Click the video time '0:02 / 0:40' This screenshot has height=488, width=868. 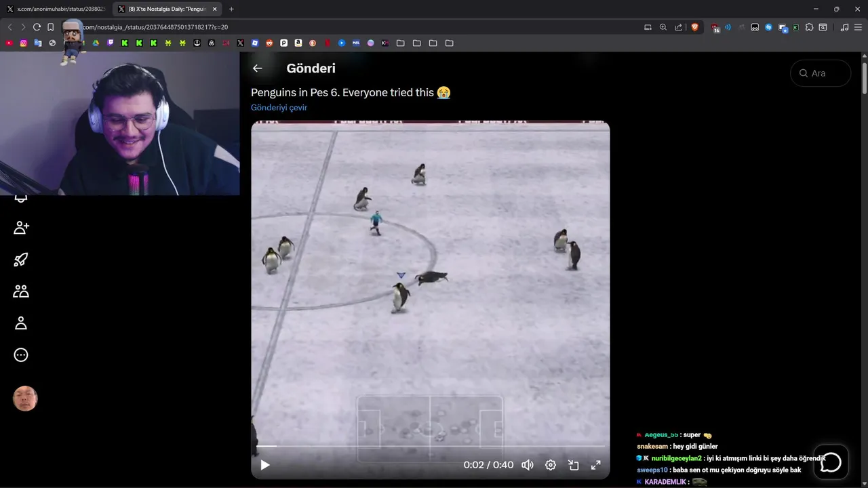(488, 465)
